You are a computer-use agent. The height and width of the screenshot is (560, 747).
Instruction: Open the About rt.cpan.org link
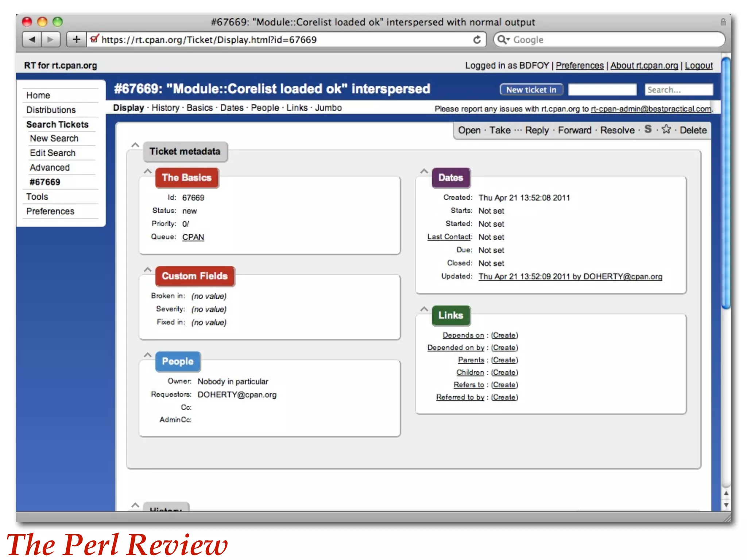coord(644,66)
